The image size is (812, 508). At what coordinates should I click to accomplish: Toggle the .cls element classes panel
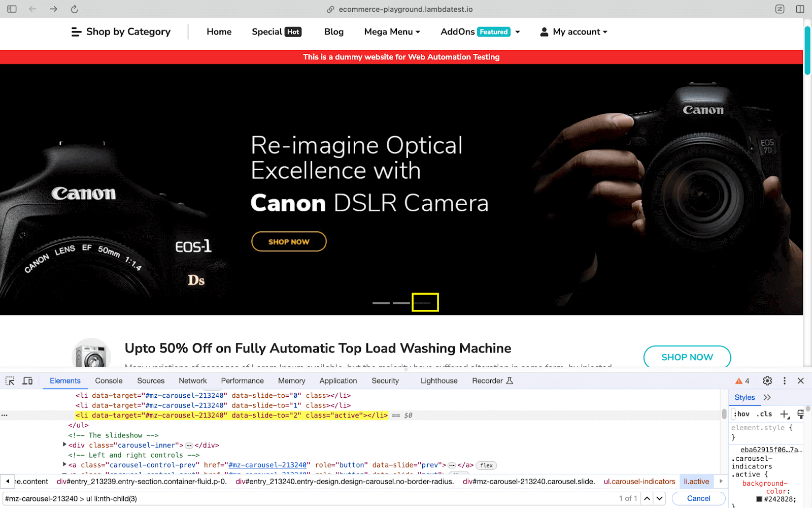coord(764,414)
